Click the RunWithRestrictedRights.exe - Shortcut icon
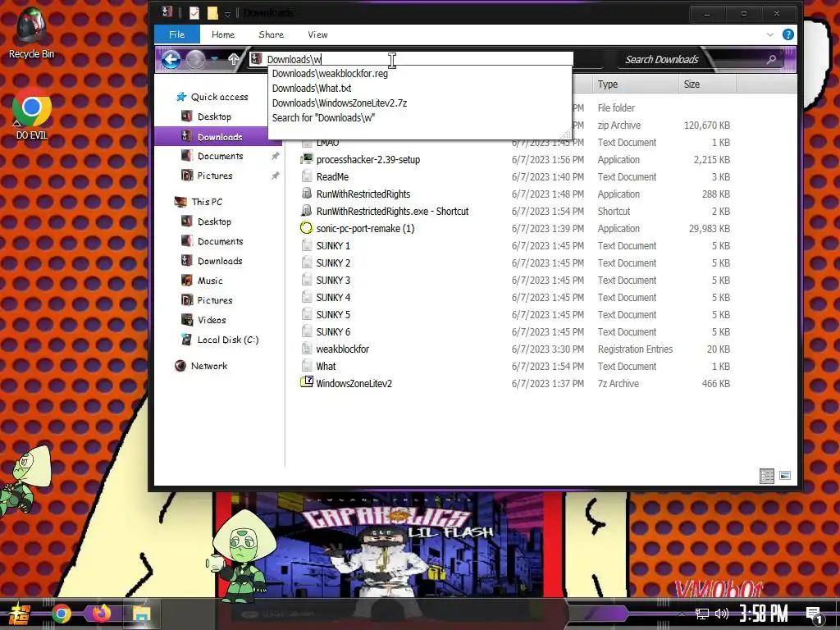The width and height of the screenshot is (840, 630). pos(307,211)
